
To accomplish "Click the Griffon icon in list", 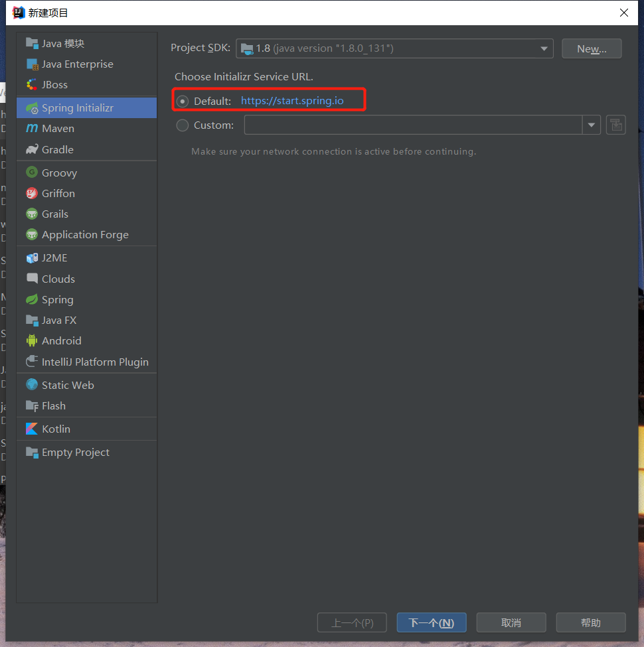I will click(32, 193).
